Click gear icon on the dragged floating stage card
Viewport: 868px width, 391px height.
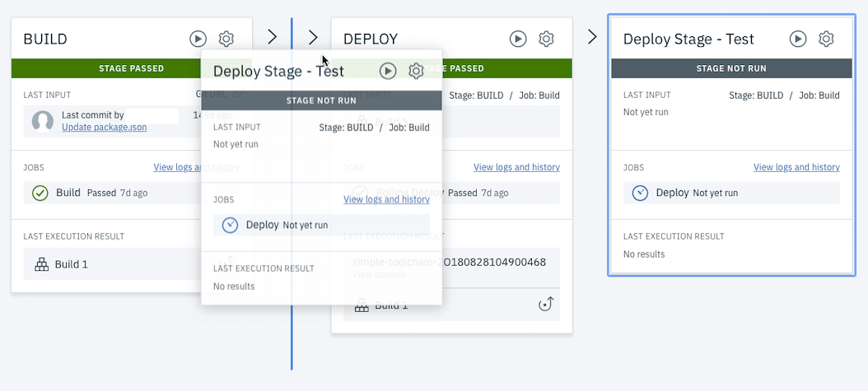tap(416, 71)
